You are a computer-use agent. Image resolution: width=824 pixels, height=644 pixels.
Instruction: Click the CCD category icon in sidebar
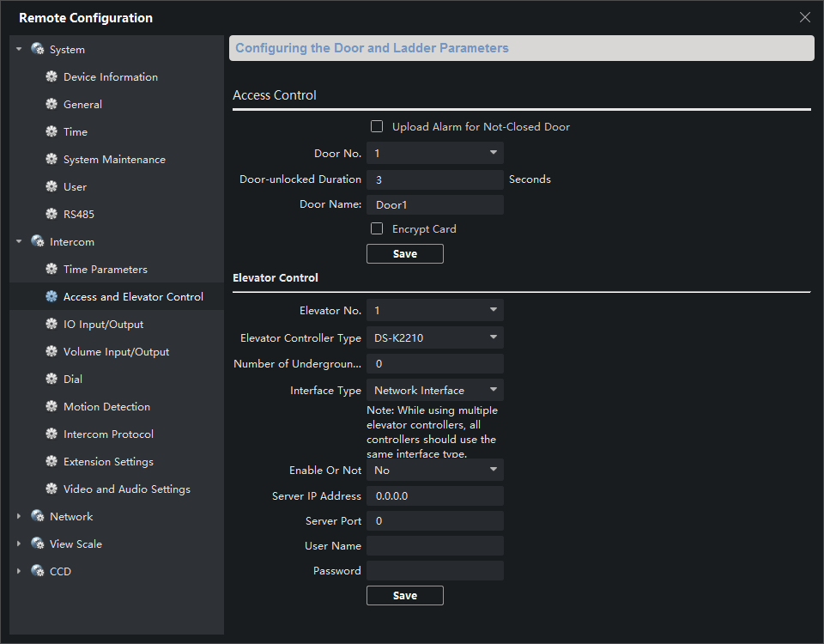tap(38, 572)
